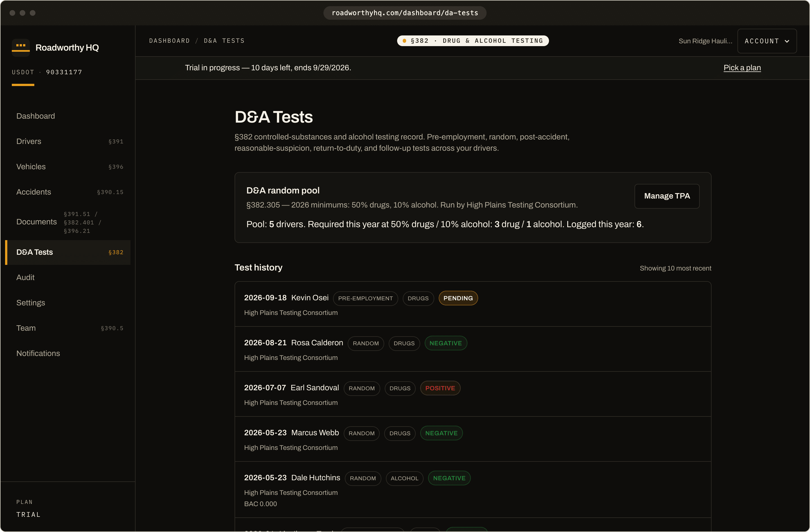Viewport: 810px width, 532px height.
Task: Open the Team §390.5 sidebar item
Action: click(x=68, y=328)
